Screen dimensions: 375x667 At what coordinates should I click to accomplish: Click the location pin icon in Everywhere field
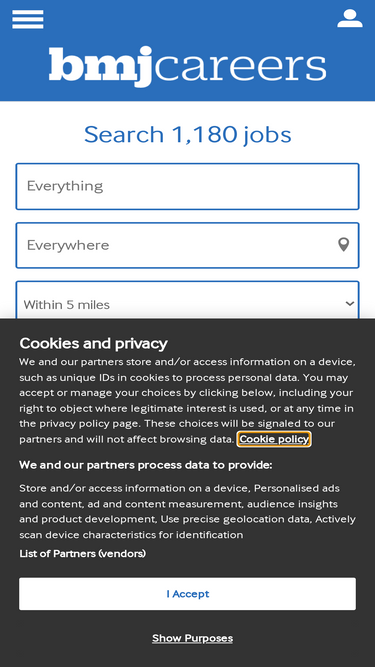tap(344, 245)
